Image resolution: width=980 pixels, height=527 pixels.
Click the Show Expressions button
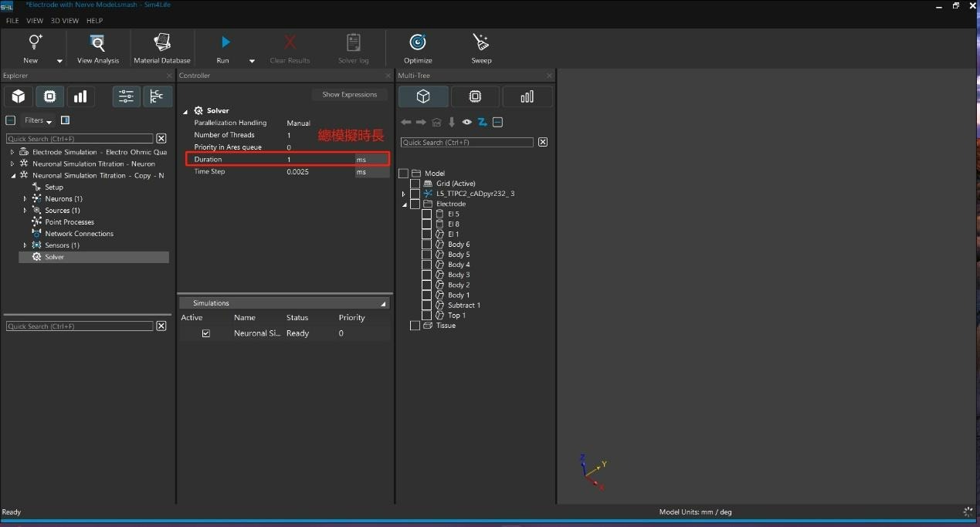coord(349,94)
